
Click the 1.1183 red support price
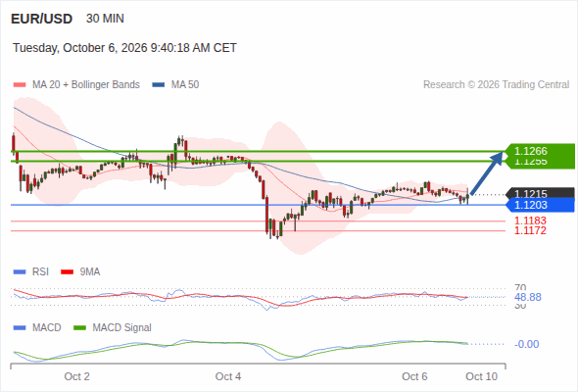click(x=530, y=220)
